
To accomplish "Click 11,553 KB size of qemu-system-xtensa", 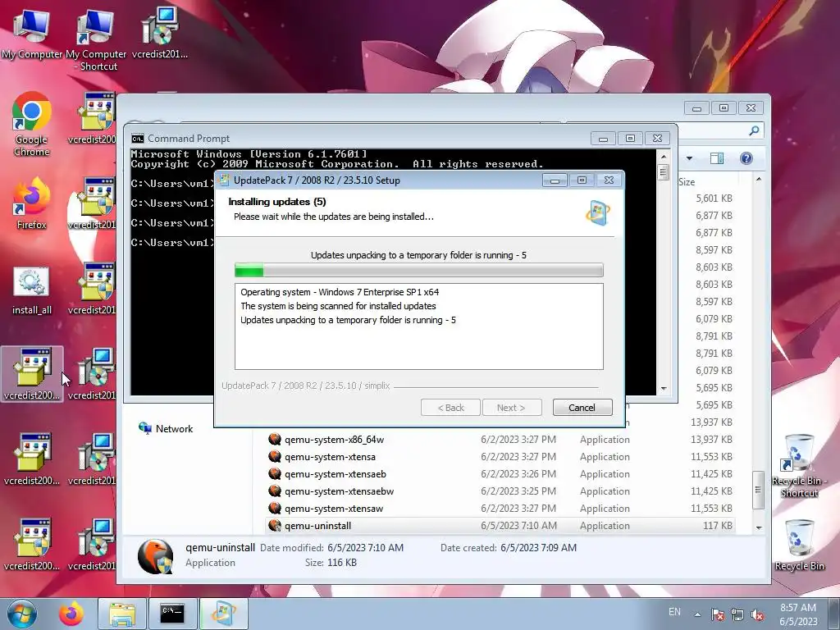I will (711, 456).
